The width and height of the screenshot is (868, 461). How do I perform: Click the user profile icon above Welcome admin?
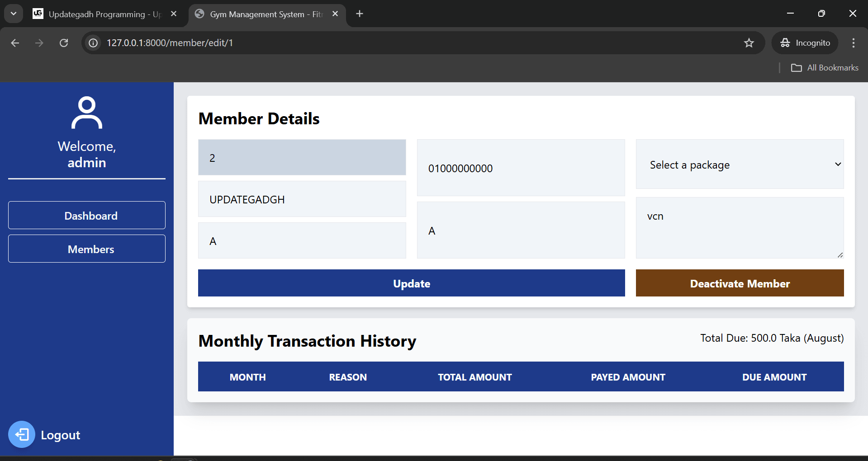(x=86, y=112)
